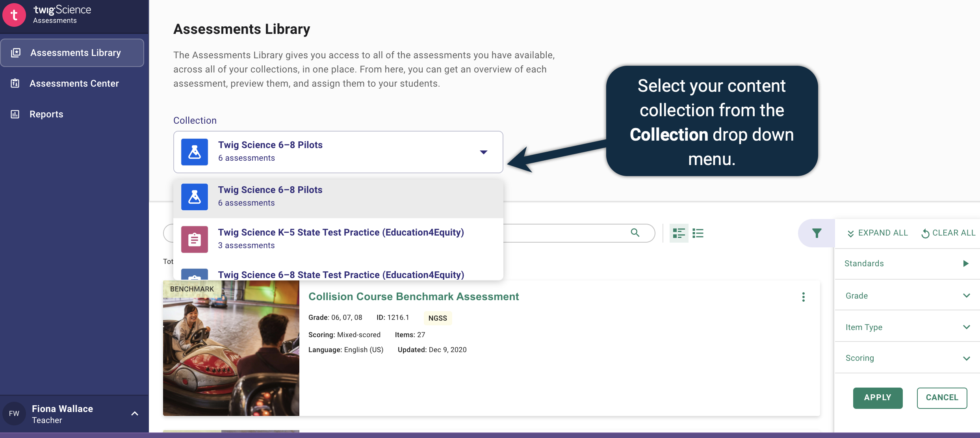
Task: Open the Collection dropdown arrow
Action: 484,152
